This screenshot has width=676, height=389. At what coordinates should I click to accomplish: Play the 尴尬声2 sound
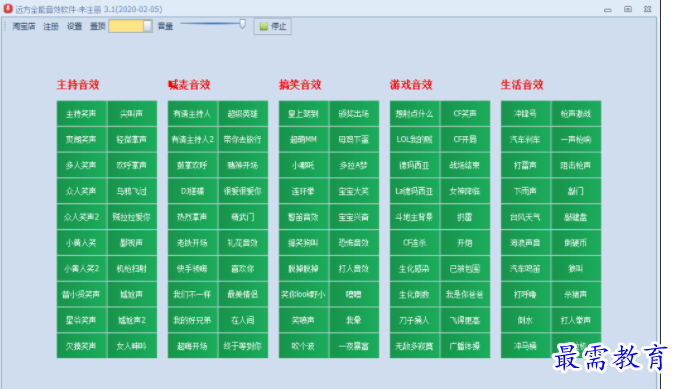pyautogui.click(x=132, y=320)
